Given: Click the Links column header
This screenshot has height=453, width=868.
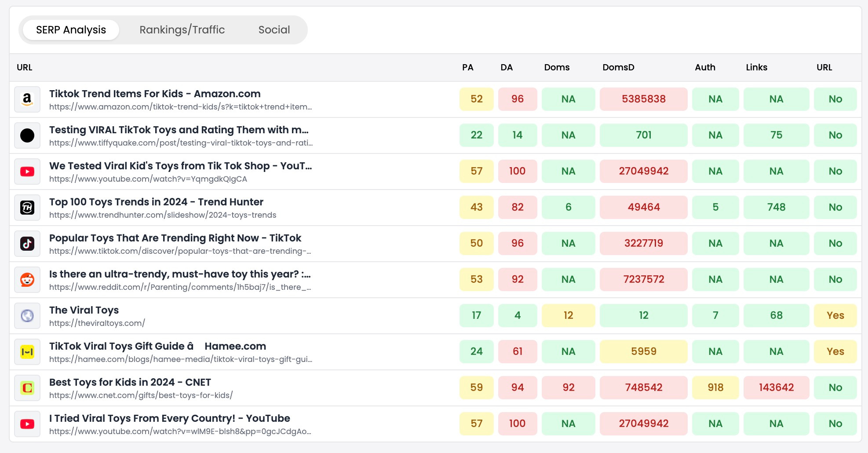Looking at the screenshot, I should tap(756, 67).
